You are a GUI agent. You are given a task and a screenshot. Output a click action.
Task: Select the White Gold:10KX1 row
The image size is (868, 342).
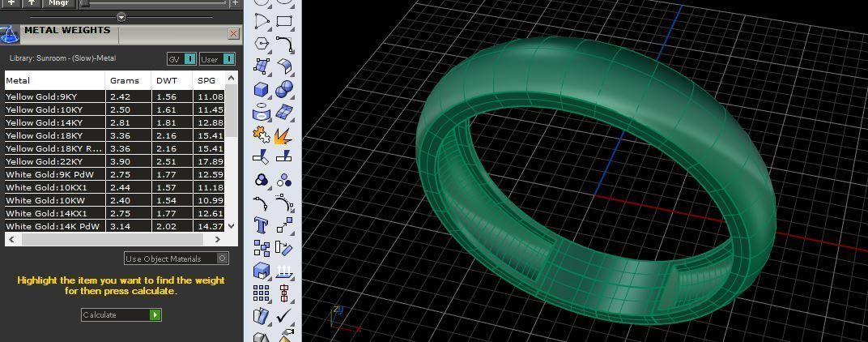point(115,187)
